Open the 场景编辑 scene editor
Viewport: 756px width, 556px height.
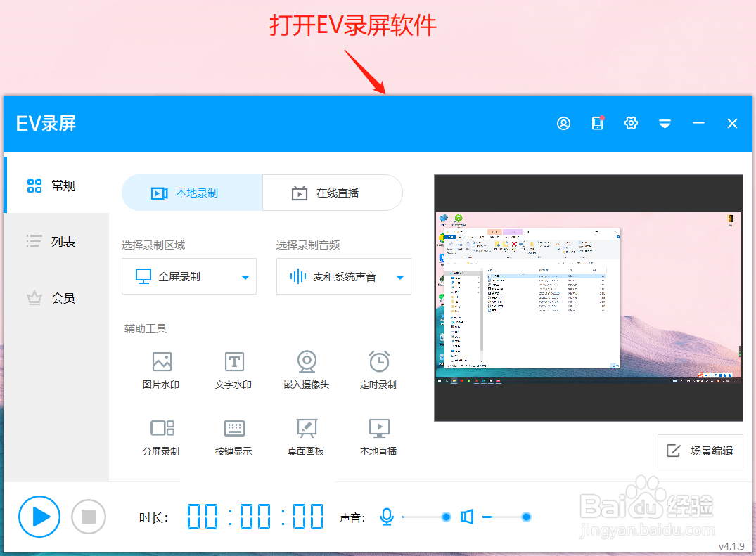(700, 451)
